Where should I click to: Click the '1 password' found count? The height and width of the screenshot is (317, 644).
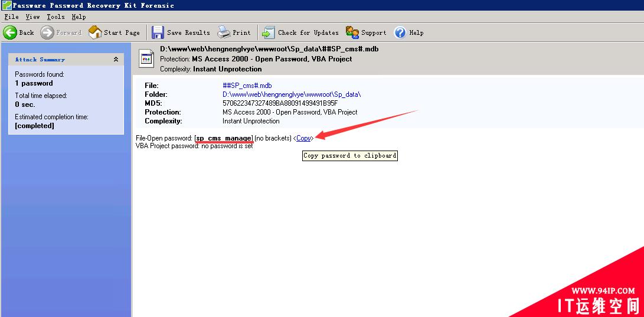34,83
